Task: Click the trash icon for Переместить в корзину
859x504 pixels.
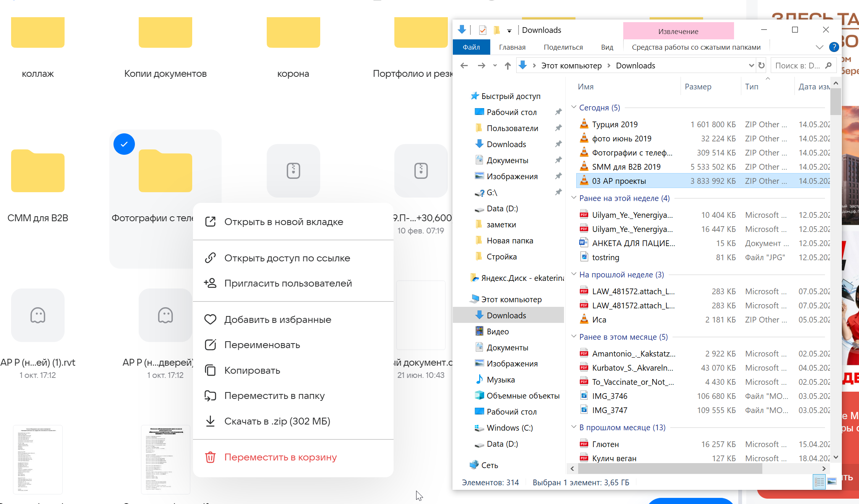Action: pos(210,457)
